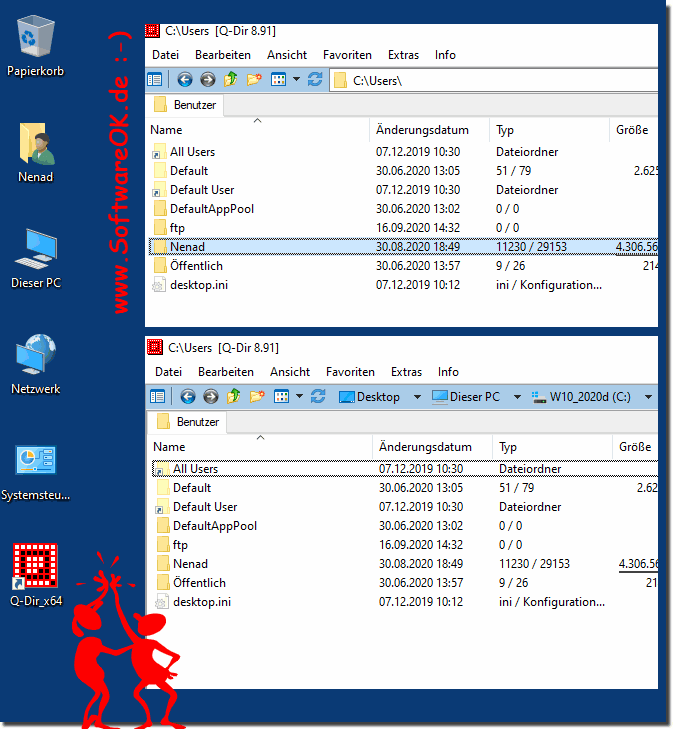Click the C:\Users\ address bar in upper window
Viewport: 673px width, 729px height.
tap(495, 81)
